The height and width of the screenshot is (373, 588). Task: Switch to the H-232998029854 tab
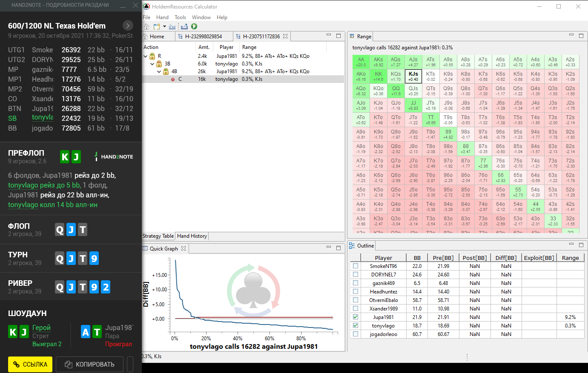(204, 37)
